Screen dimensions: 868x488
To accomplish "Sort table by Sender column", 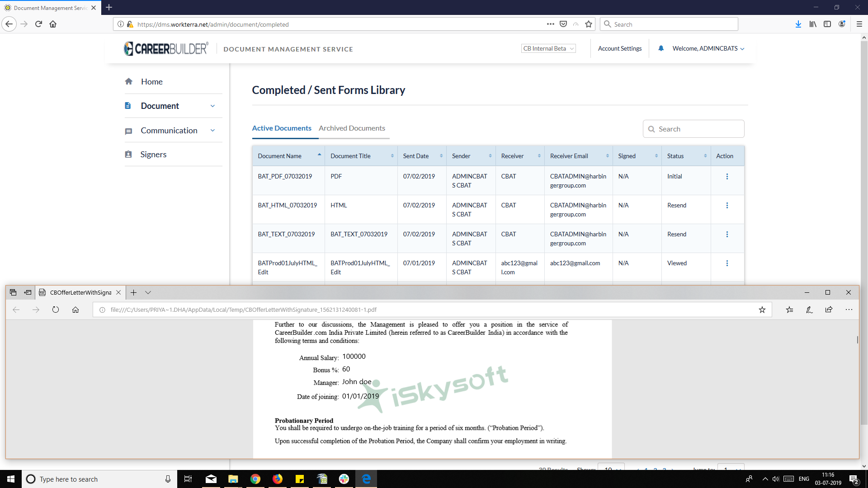I will pos(471,156).
